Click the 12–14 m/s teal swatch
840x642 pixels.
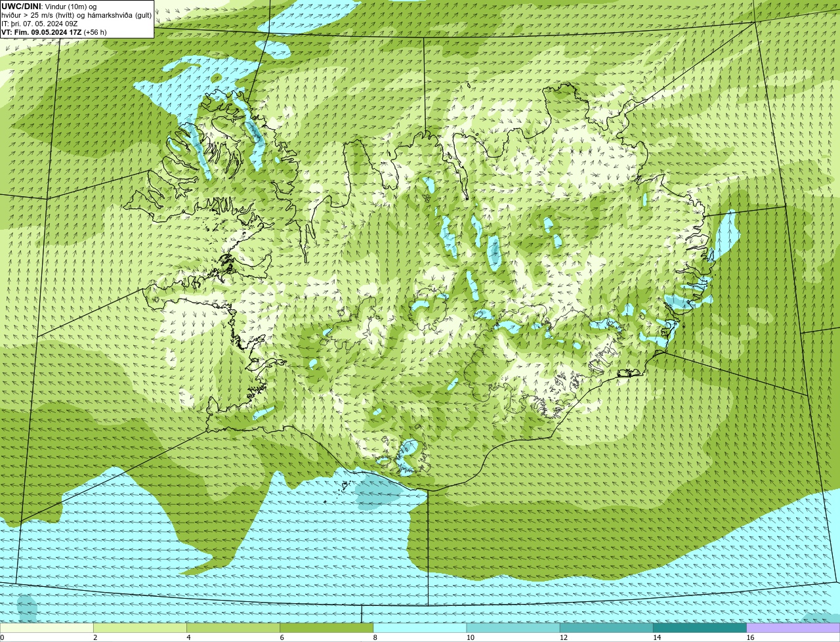(x=606, y=628)
